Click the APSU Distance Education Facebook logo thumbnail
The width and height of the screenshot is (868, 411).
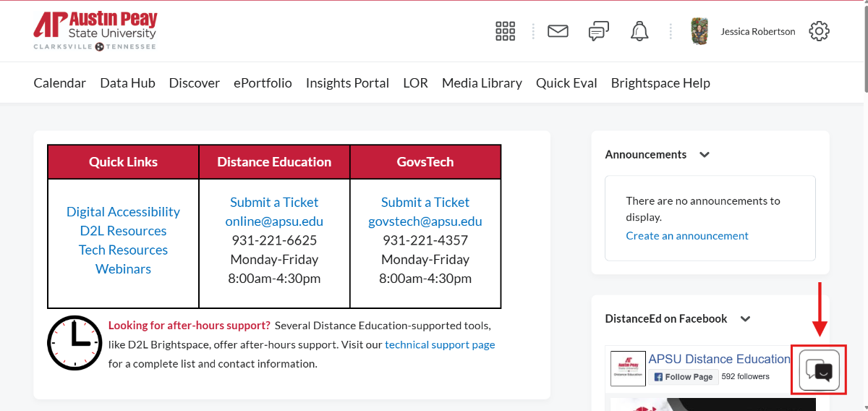[628, 368]
